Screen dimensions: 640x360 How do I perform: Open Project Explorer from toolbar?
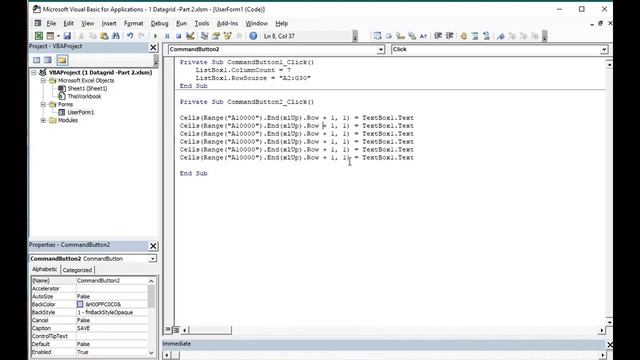(204, 36)
